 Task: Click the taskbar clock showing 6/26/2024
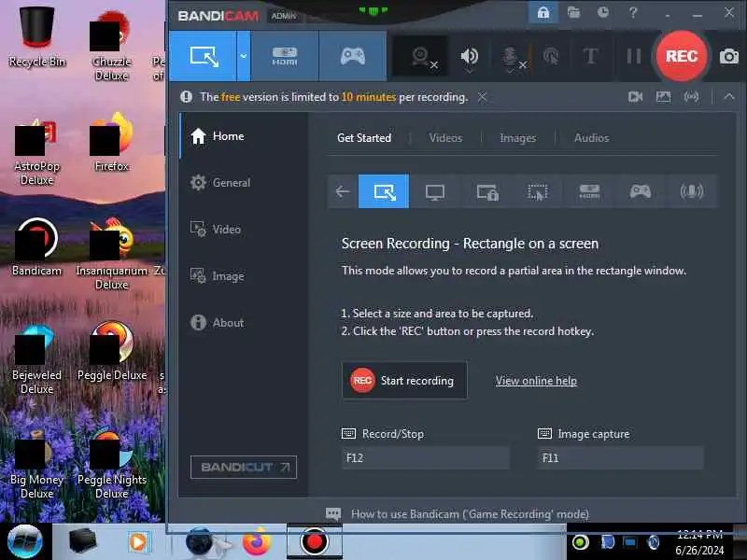[x=699, y=543]
